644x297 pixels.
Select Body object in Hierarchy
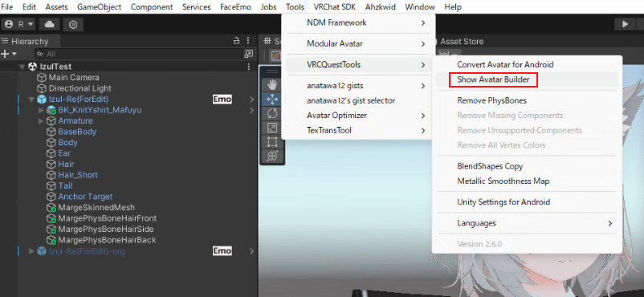[x=67, y=143]
